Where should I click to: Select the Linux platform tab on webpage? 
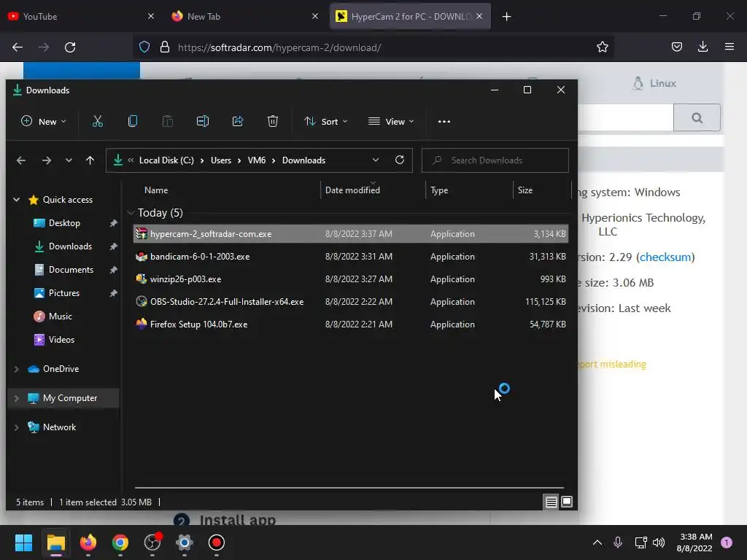654,83
